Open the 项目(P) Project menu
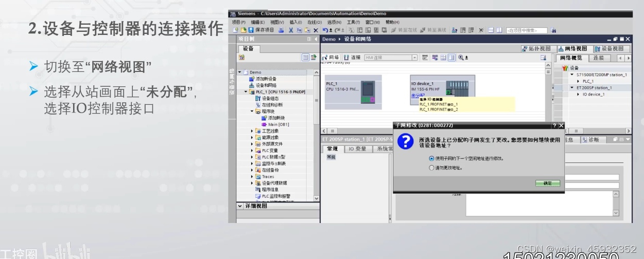This screenshot has width=644, height=259. 239,22
